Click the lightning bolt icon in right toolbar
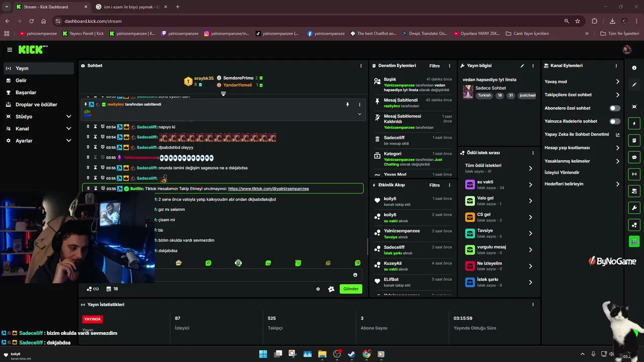The image size is (644, 362). [x=634, y=124]
